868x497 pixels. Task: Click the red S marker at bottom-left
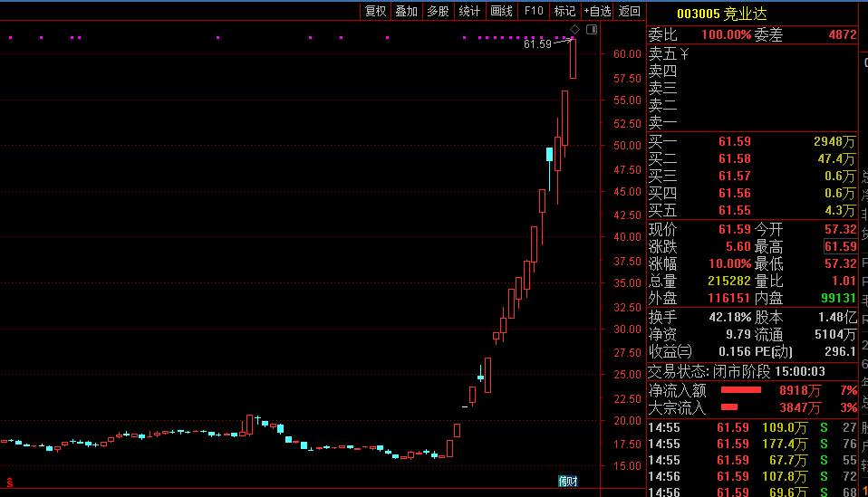(x=10, y=483)
